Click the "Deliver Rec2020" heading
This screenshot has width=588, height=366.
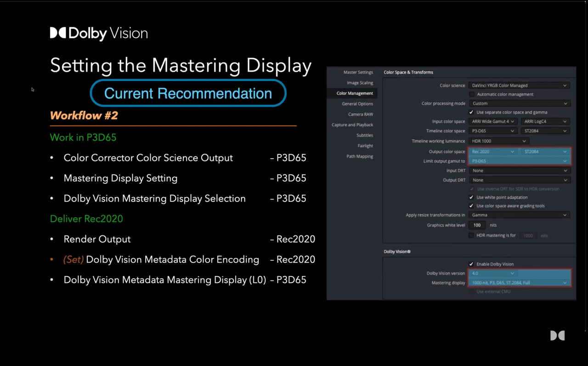coord(86,219)
